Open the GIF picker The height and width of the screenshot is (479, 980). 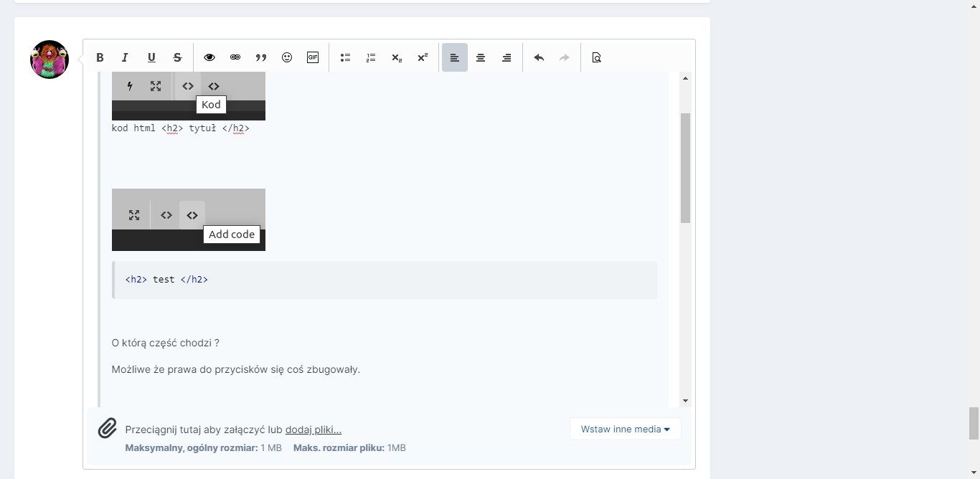pyautogui.click(x=313, y=57)
